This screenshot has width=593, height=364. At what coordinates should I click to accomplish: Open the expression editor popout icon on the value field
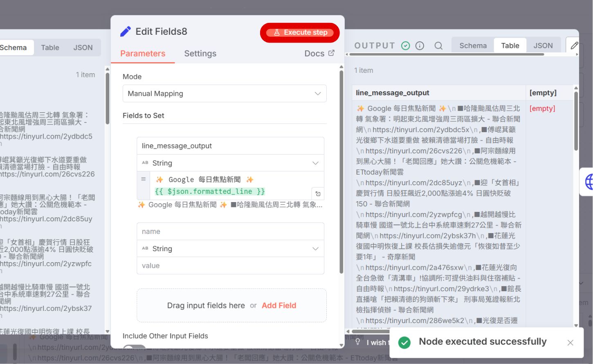pos(318,193)
